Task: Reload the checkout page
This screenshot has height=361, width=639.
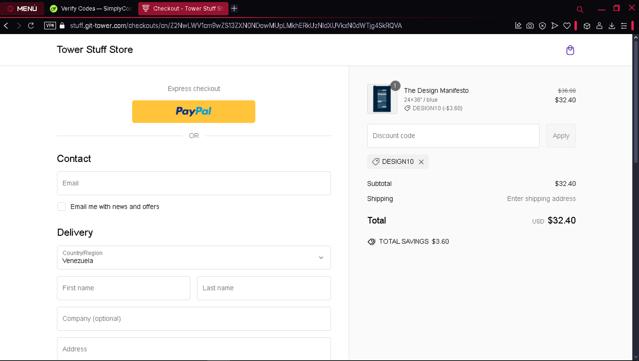Action: pos(31,26)
